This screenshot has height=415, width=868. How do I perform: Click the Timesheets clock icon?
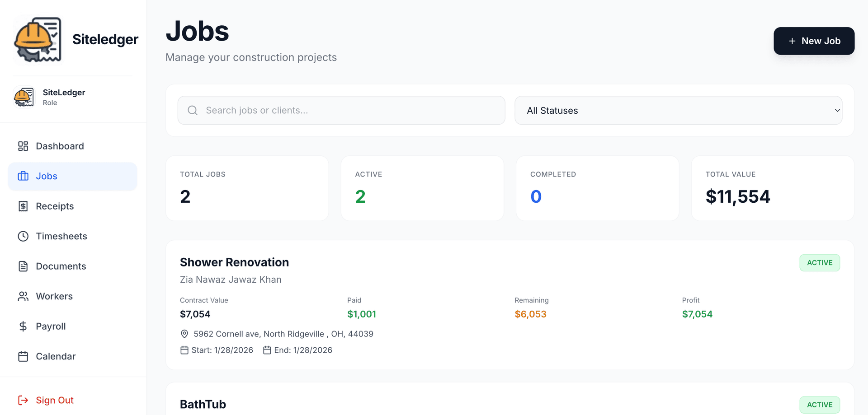coord(23,236)
